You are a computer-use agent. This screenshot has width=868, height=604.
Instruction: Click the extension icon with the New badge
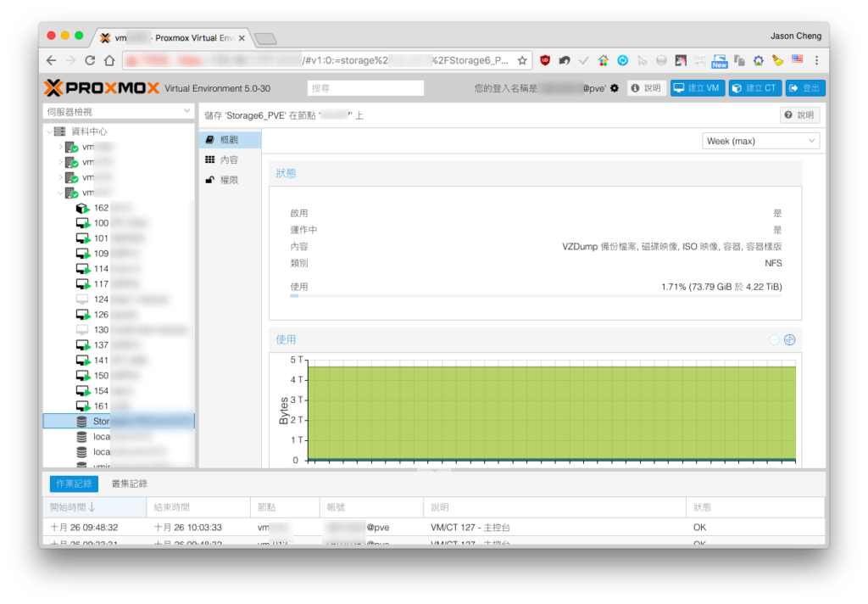coord(720,61)
